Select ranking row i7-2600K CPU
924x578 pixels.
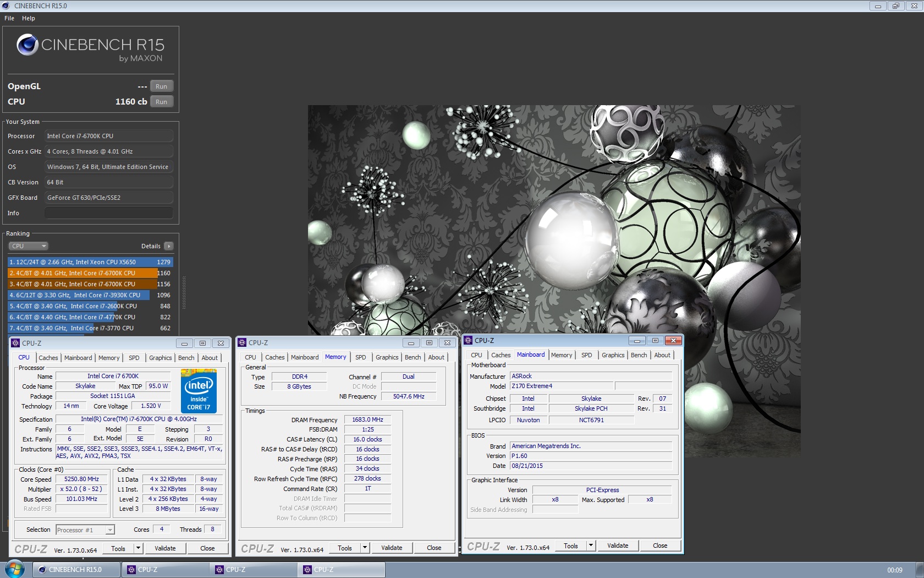[x=90, y=306]
